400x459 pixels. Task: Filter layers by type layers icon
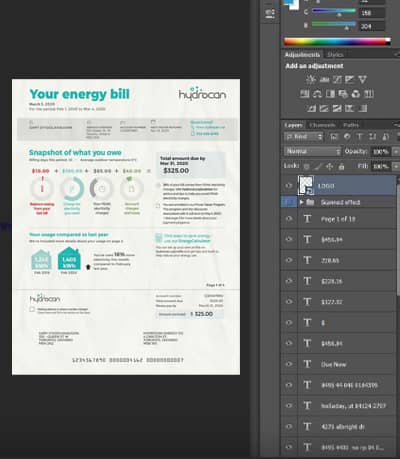coord(360,137)
